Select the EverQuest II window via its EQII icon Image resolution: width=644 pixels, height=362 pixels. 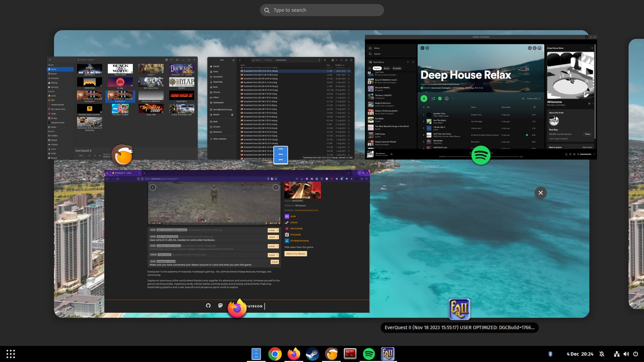[460, 309]
